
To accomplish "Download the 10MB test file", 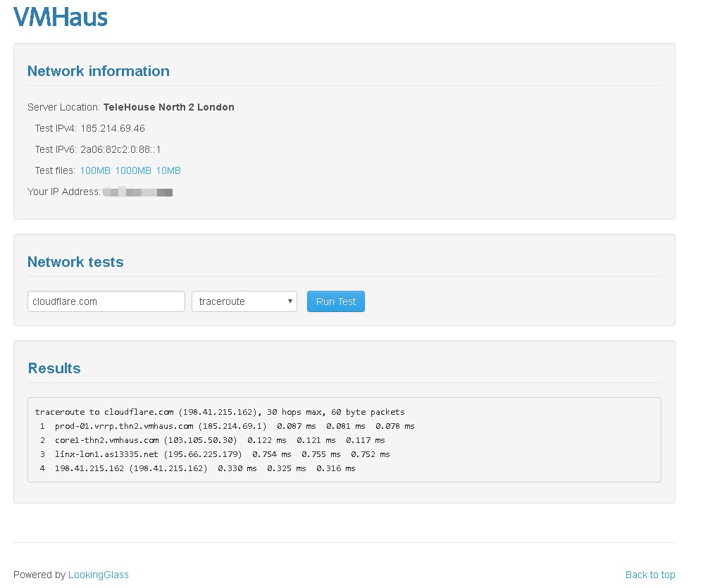I will [168, 170].
